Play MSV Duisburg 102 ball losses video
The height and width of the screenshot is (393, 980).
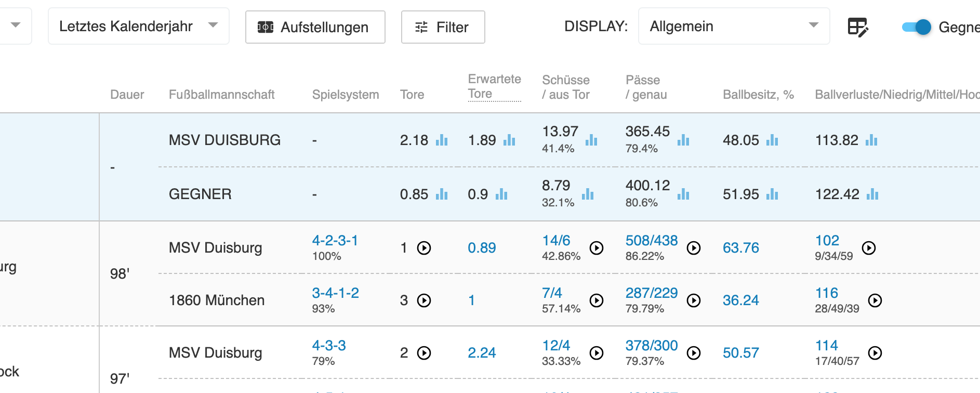869,248
